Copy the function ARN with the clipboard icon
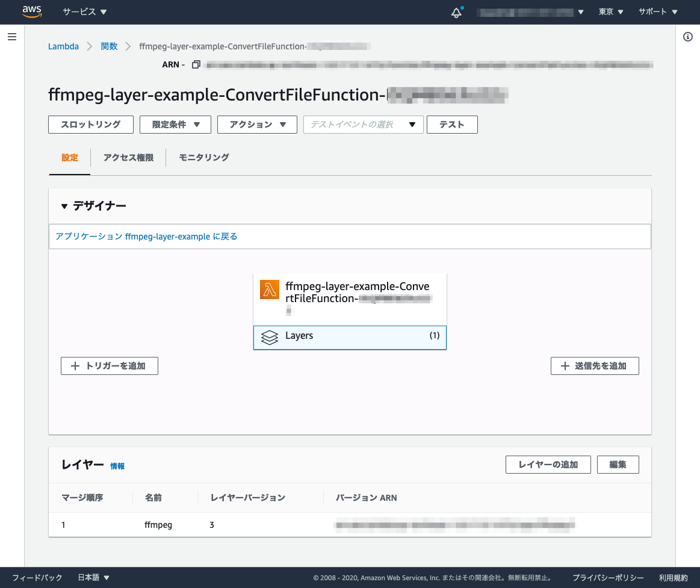The height and width of the screenshot is (588, 700). [196, 64]
